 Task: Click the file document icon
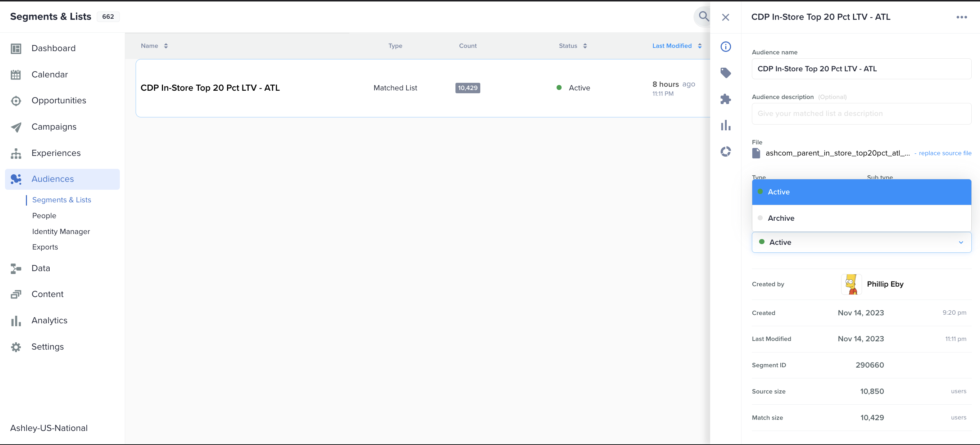756,153
